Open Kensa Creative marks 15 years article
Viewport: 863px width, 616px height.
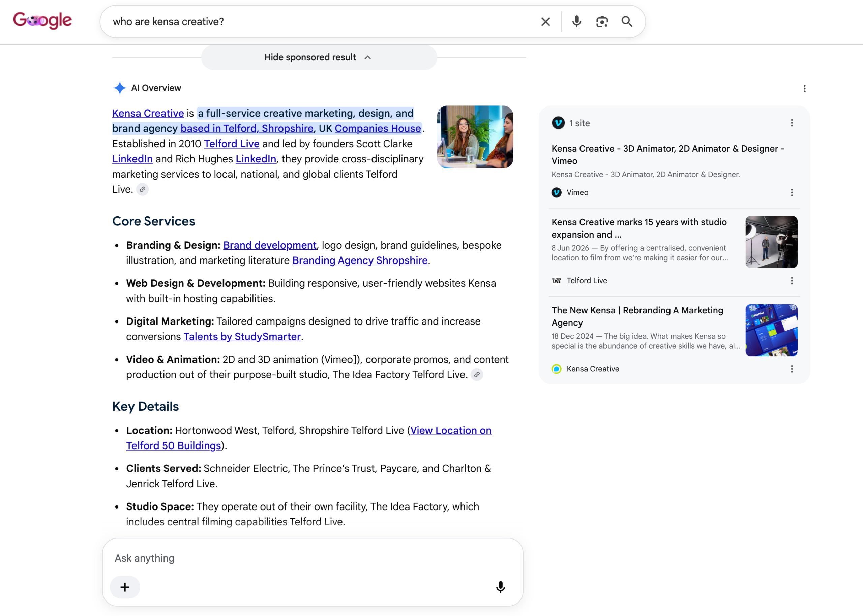[x=639, y=228]
